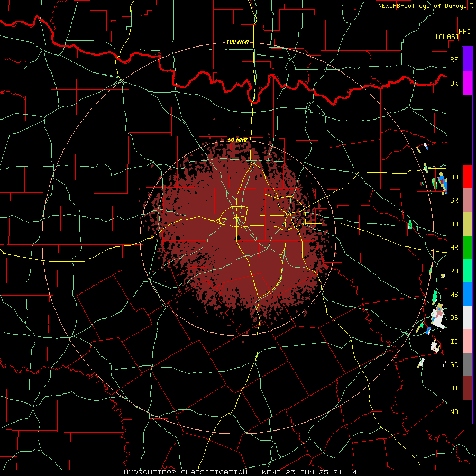Click the '50 NMI' range ring label
This screenshot has width=476, height=476.
click(237, 140)
